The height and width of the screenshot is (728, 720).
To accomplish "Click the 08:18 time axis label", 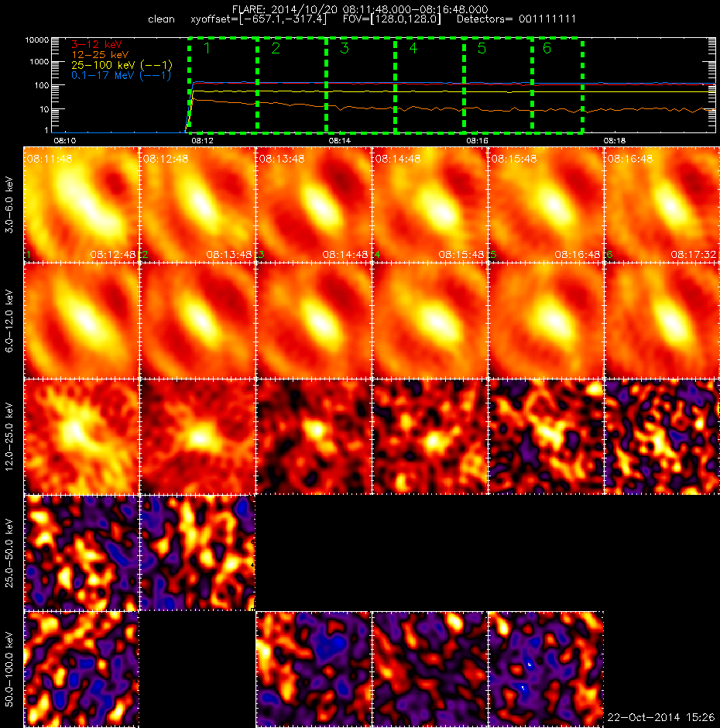I will 614,140.
